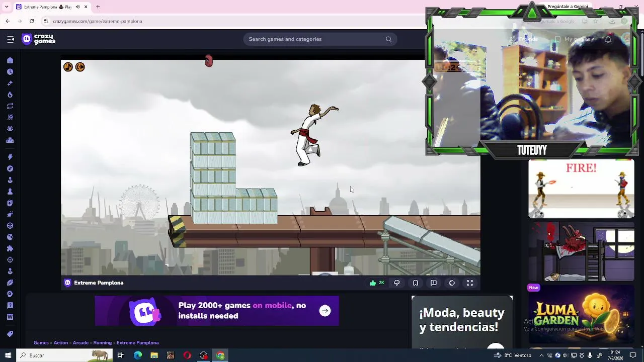Open the Arcade category breadcrumb
Screen dimensions: 644x362
click(80, 343)
